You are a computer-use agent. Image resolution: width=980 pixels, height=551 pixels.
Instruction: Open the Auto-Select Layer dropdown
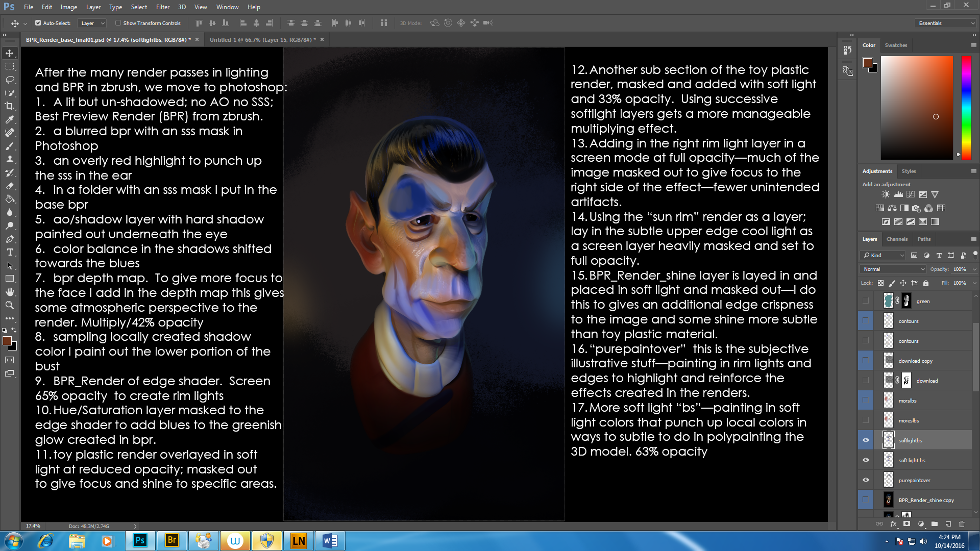[92, 23]
